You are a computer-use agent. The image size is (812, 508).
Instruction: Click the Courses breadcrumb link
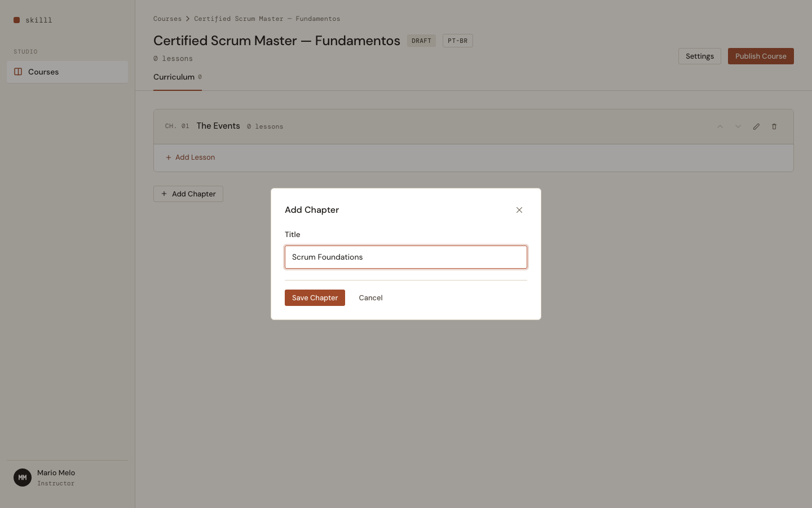pyautogui.click(x=167, y=19)
